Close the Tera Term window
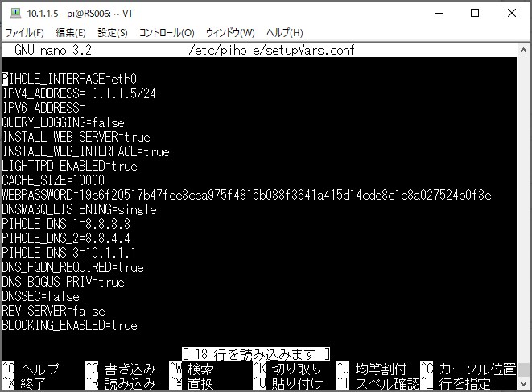Image resolution: width=532 pixels, height=392 pixels. click(512, 13)
